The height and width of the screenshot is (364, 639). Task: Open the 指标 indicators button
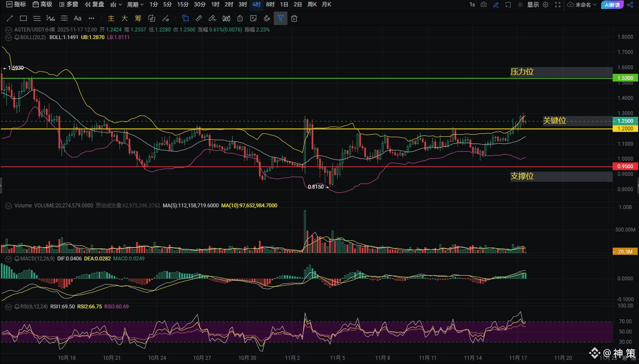(x=16, y=5)
